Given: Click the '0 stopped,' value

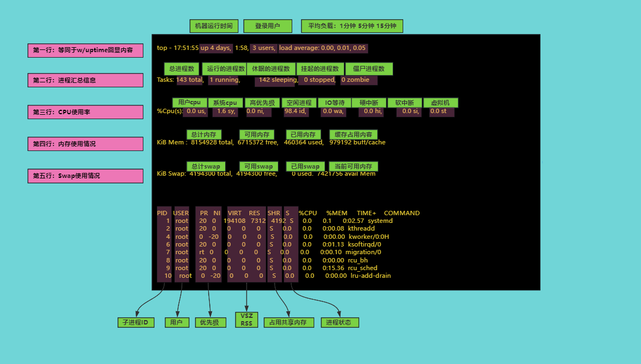Looking at the screenshot, I should 320,80.
